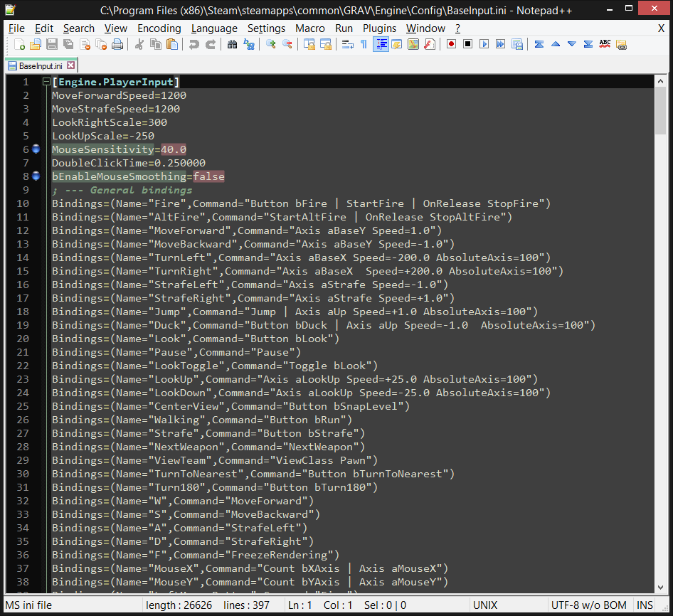Jump to first difference icon
The width and height of the screenshot is (673, 616).
[539, 44]
